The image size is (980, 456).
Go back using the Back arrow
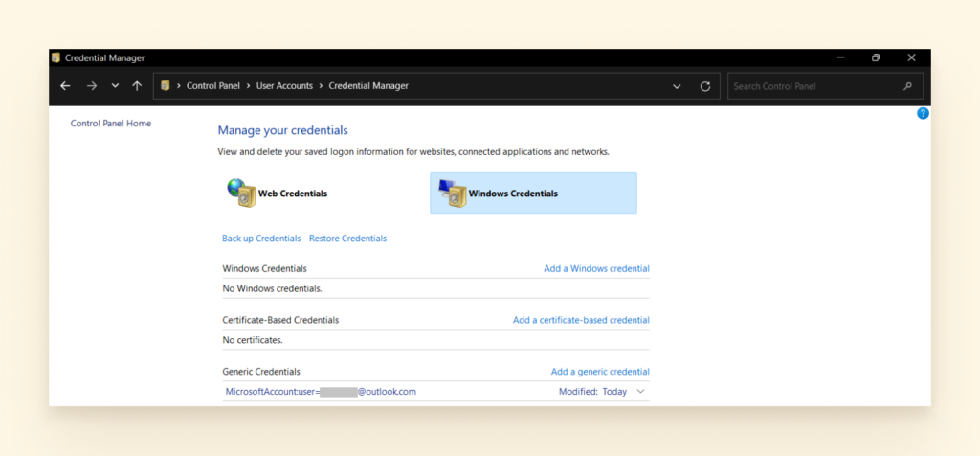65,86
